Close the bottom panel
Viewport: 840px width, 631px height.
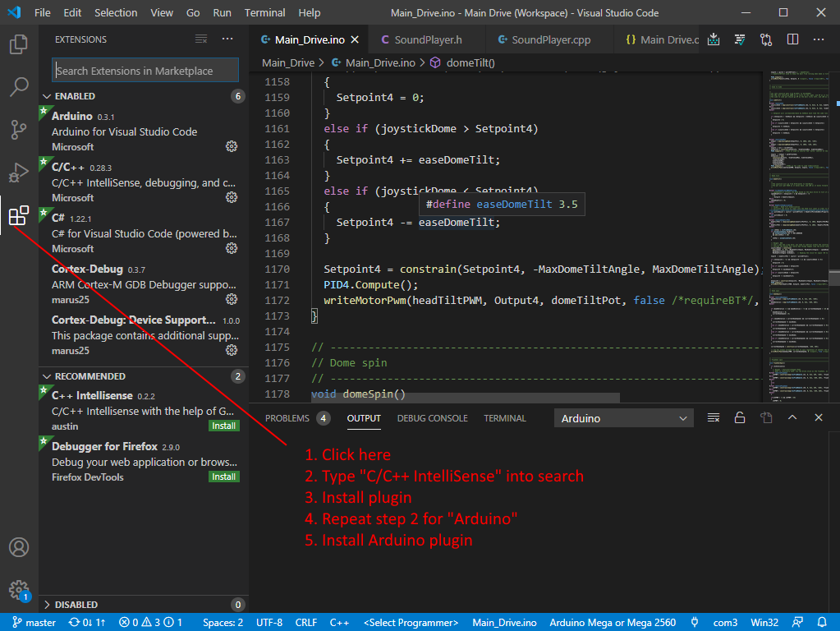point(819,417)
